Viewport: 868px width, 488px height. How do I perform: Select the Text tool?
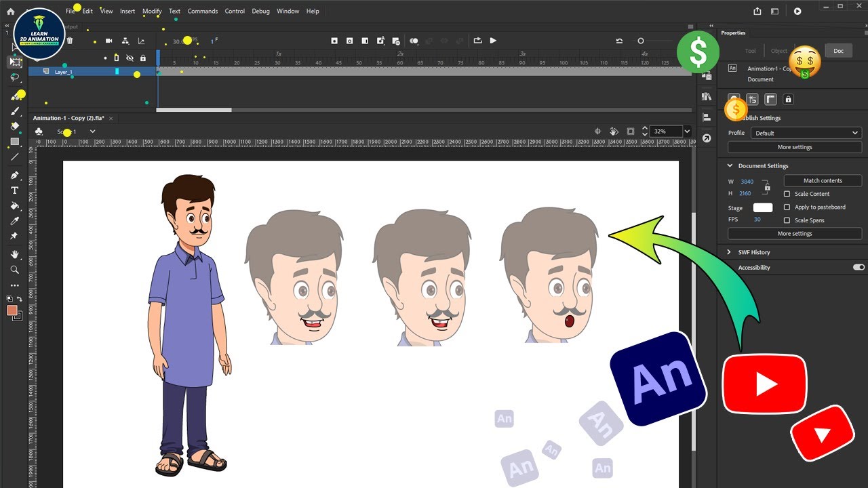15,190
